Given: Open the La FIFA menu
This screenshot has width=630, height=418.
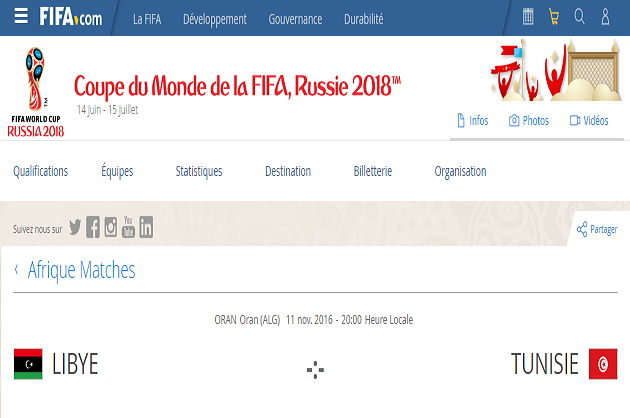Looking at the screenshot, I should [x=147, y=19].
